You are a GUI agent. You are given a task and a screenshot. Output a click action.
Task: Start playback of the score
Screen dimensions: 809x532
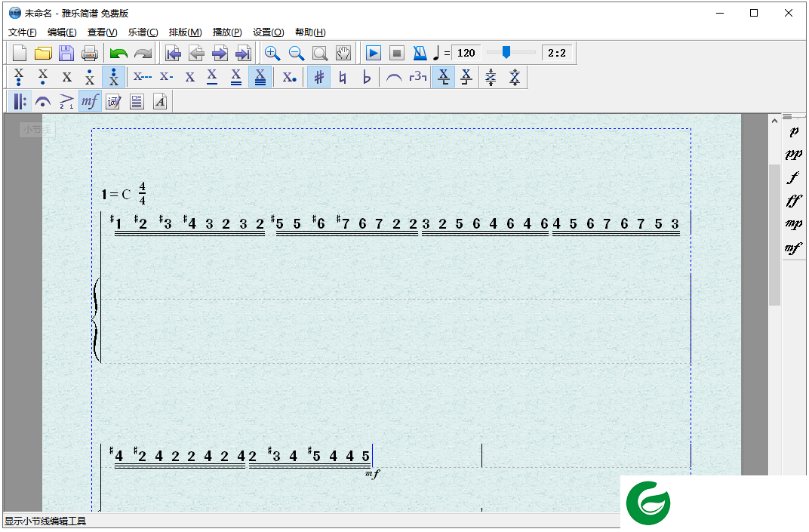point(373,53)
